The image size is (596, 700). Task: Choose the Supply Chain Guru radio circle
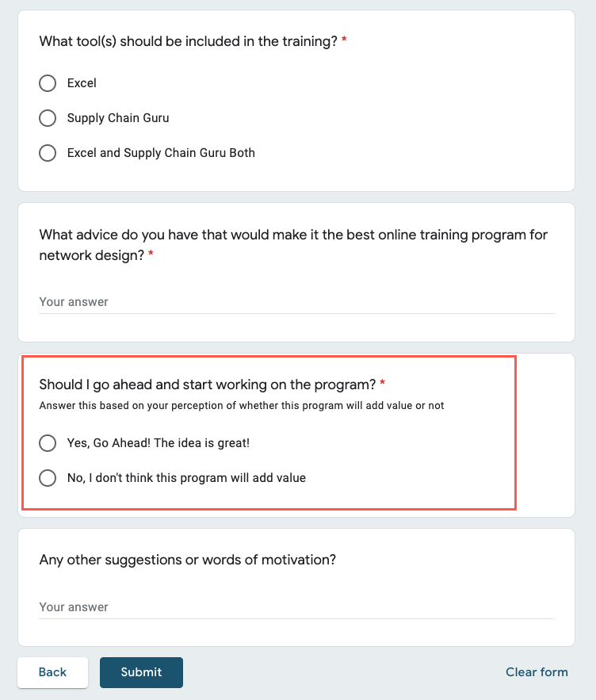[48, 118]
